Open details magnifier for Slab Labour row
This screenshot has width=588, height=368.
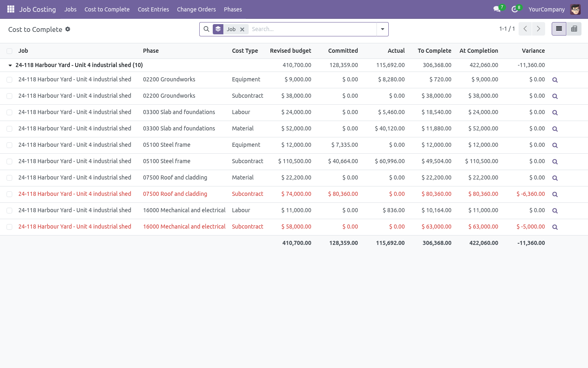click(x=555, y=113)
